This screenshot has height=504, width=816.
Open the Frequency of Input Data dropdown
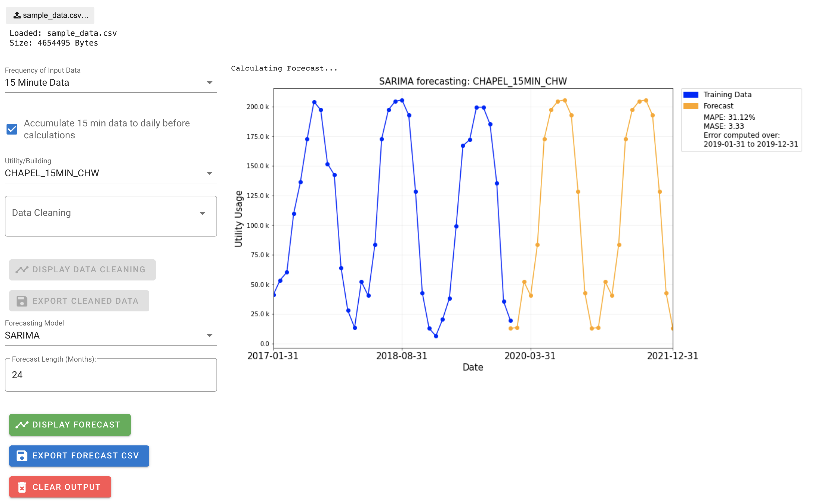[110, 83]
